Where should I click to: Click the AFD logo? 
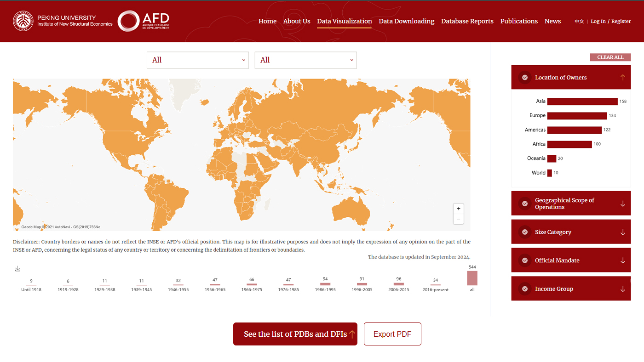[144, 21]
